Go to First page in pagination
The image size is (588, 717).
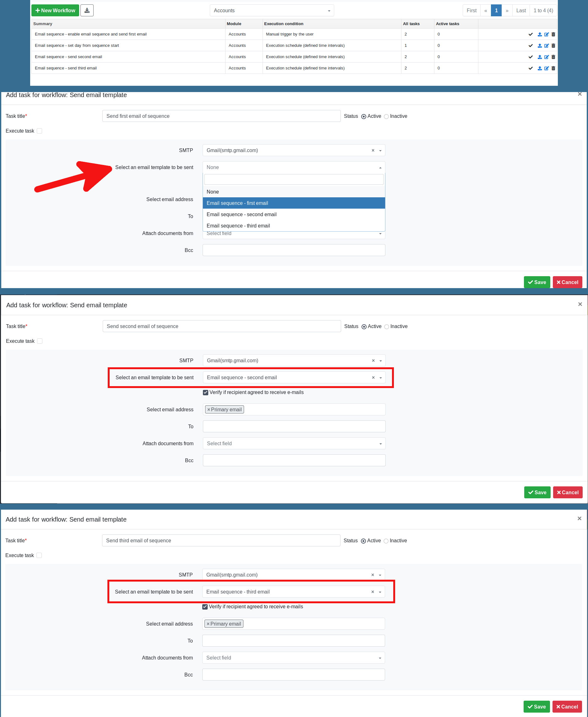tap(471, 10)
